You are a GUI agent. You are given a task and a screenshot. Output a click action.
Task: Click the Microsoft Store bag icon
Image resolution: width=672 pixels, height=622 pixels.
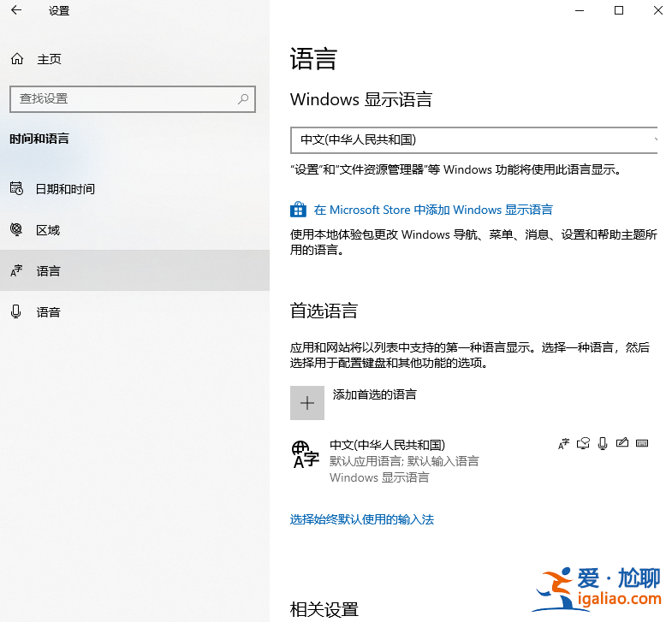(x=298, y=210)
